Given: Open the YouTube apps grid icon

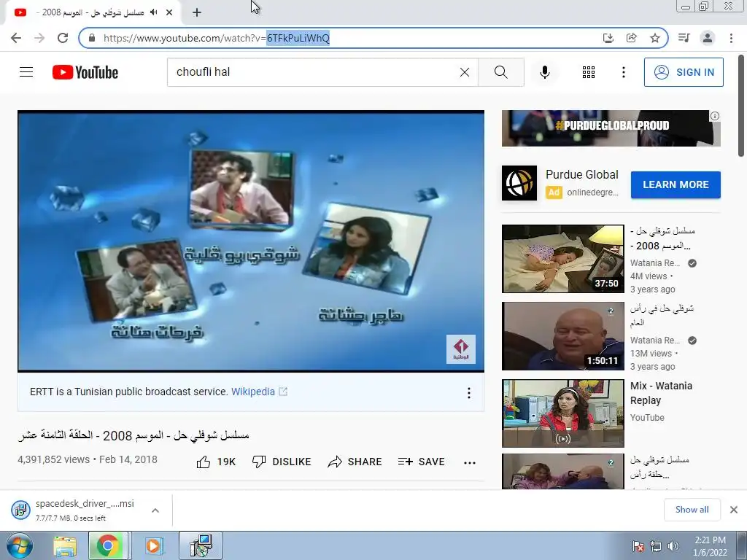Looking at the screenshot, I should pos(589,72).
